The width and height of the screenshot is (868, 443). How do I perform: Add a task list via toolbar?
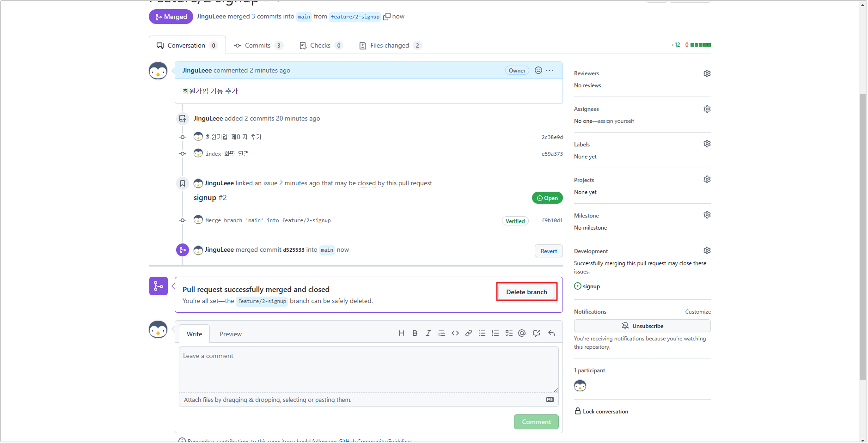(x=509, y=334)
